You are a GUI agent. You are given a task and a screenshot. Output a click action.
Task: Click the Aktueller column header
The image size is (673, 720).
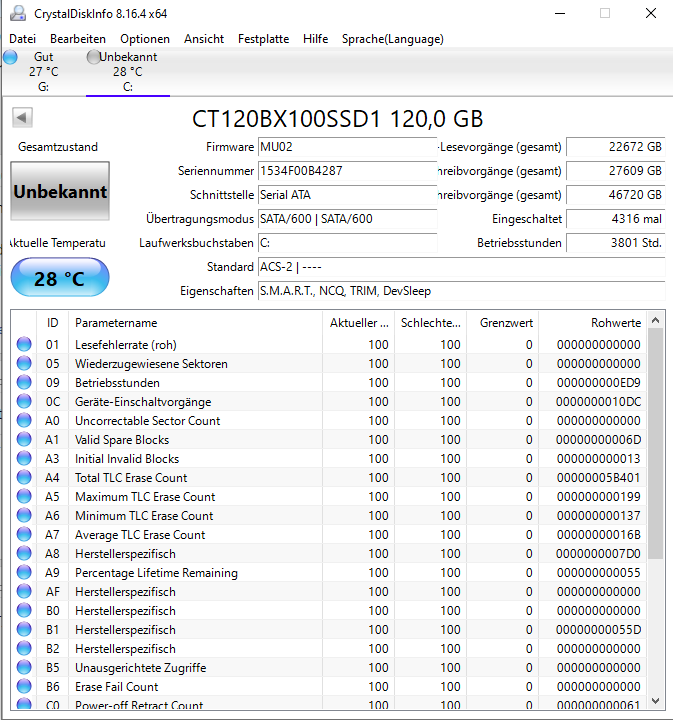coord(359,323)
